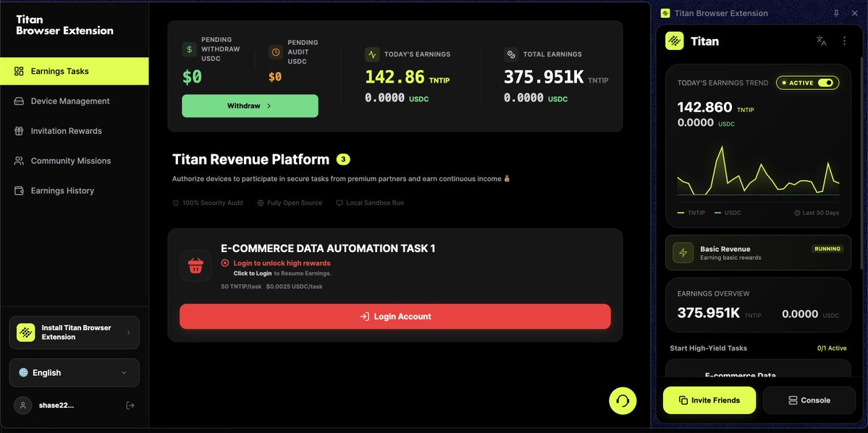Toggle the ACTIVE switch in extension panel

tap(825, 83)
